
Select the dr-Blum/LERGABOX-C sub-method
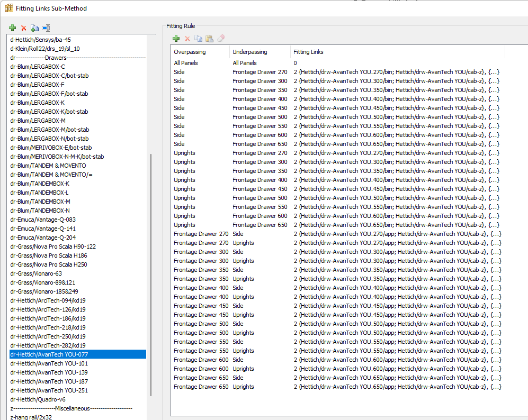click(78, 67)
